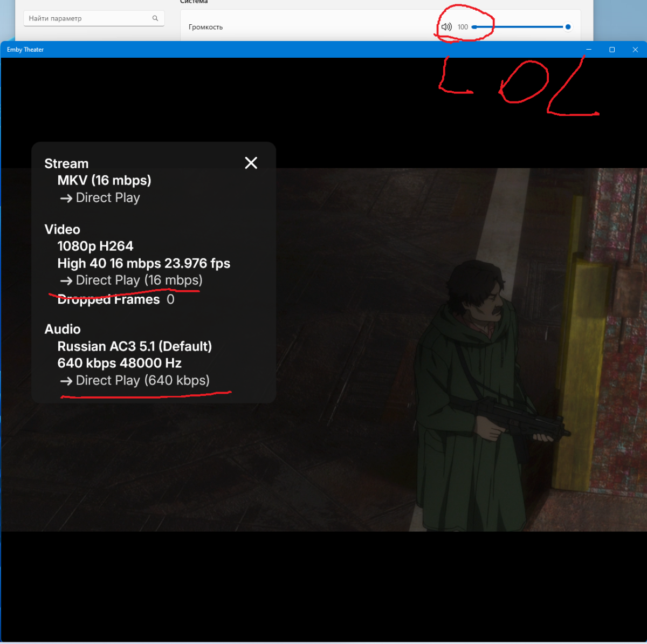The width and height of the screenshot is (647, 644).
Task: Click the Video section heading
Action: pyautogui.click(x=62, y=229)
